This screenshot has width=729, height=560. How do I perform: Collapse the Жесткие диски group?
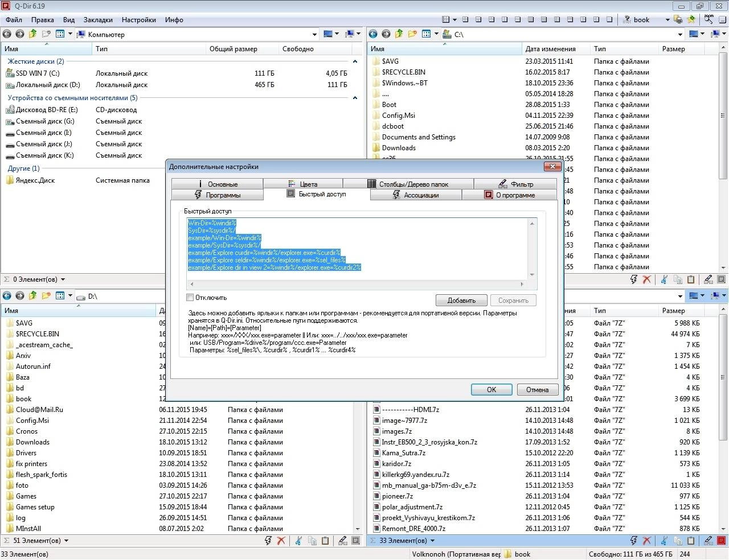click(x=355, y=61)
